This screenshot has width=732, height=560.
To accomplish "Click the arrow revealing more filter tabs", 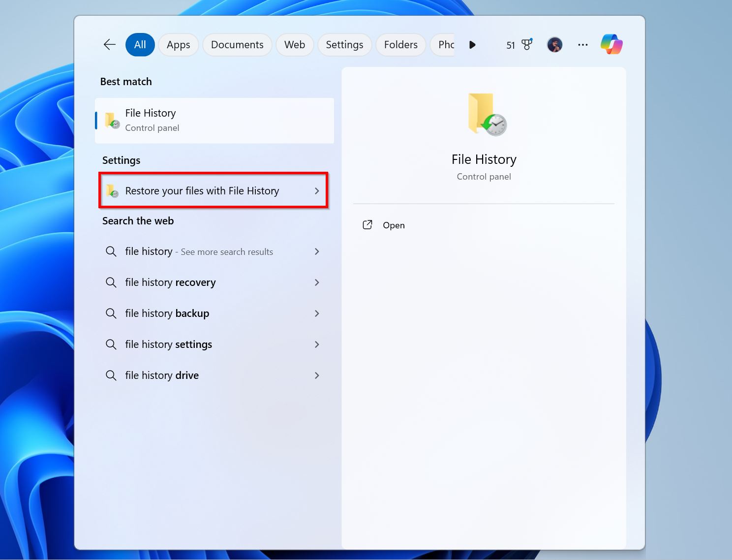I will [x=472, y=45].
